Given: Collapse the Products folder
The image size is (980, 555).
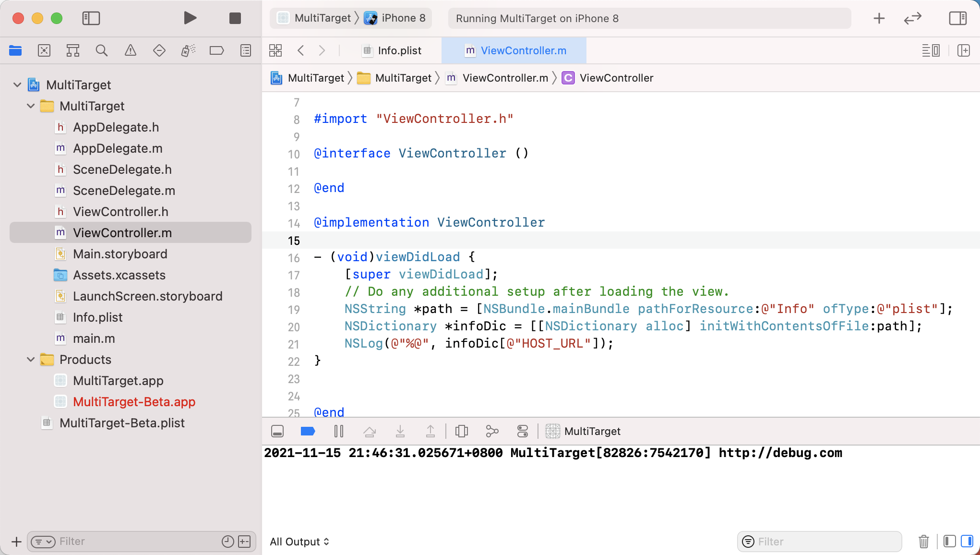Looking at the screenshot, I should pos(31,360).
